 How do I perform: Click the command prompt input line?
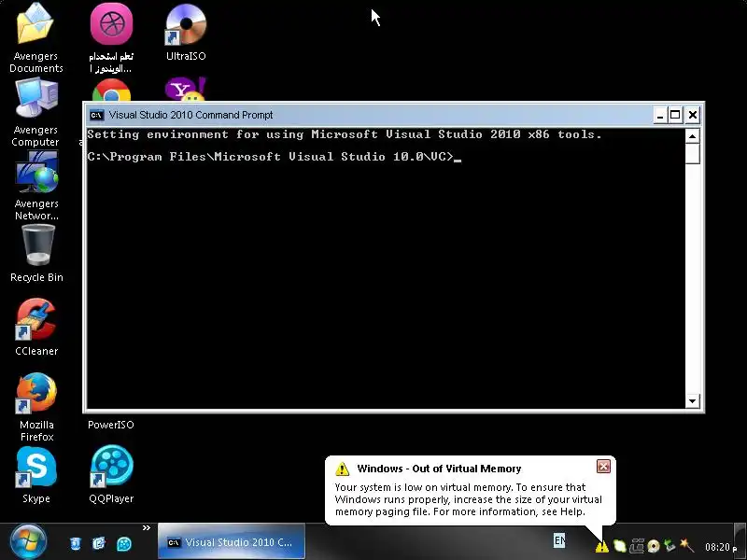click(274, 156)
